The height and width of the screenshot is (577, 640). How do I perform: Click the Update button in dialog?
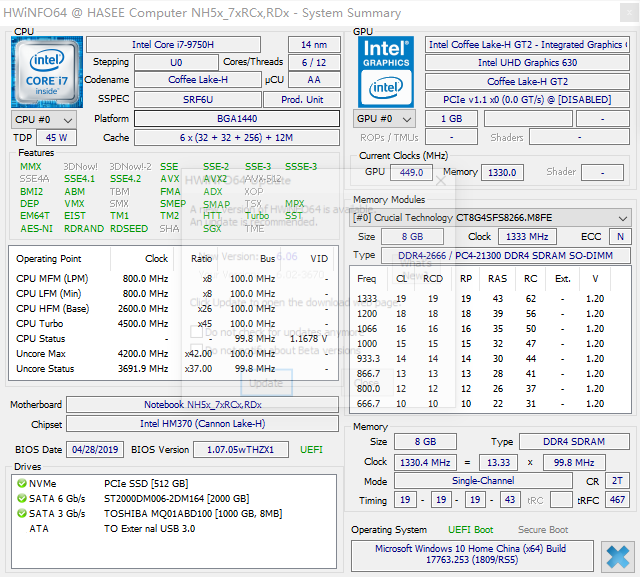coord(265,382)
